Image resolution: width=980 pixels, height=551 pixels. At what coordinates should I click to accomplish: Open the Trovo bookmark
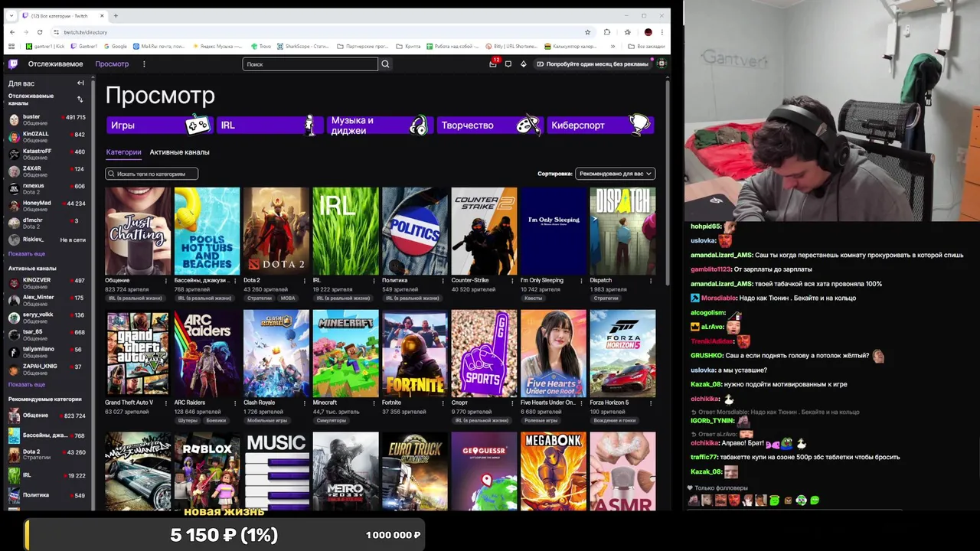pyautogui.click(x=262, y=47)
